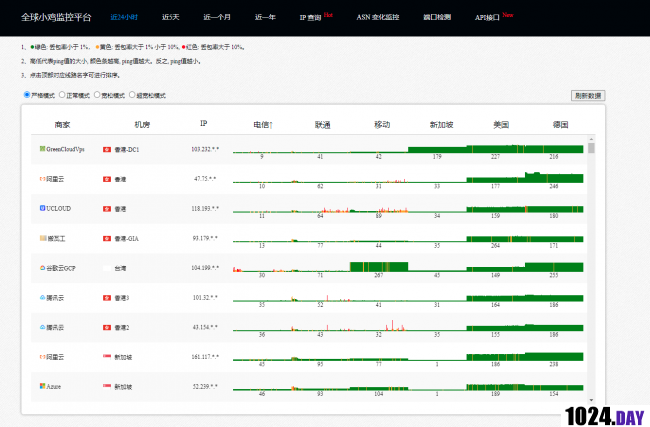650x427 pixels.
Task: Click Hong Kong flag beside 香港-DC1
Action: point(107,149)
